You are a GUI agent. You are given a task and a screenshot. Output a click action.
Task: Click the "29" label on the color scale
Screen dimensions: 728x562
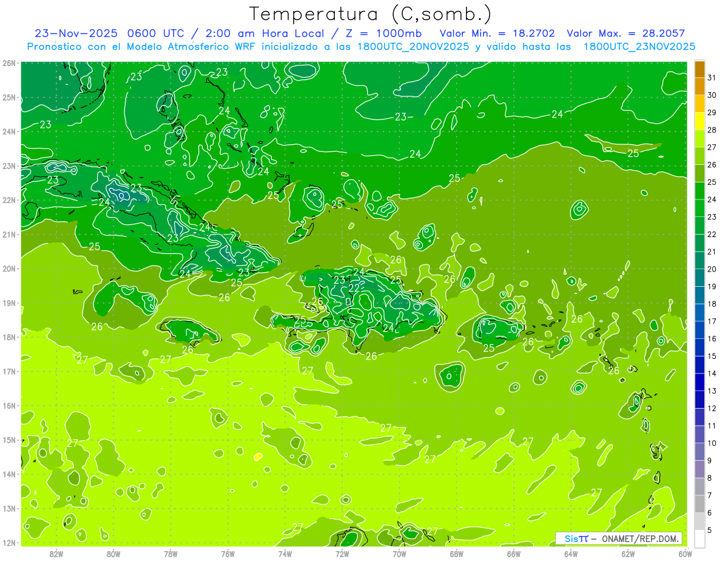coord(712,112)
